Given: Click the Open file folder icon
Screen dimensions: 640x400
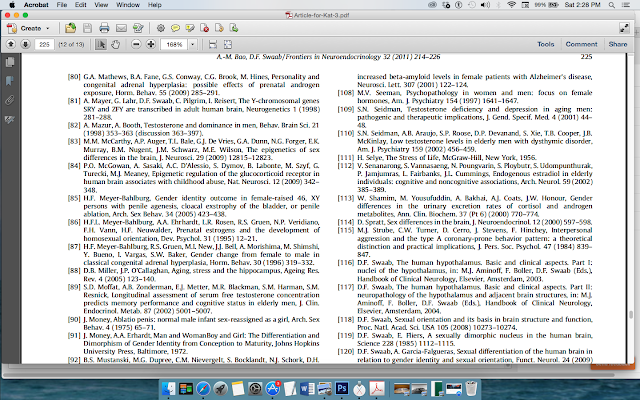Looking at the screenshot, I should pyautogui.click(x=71, y=28).
